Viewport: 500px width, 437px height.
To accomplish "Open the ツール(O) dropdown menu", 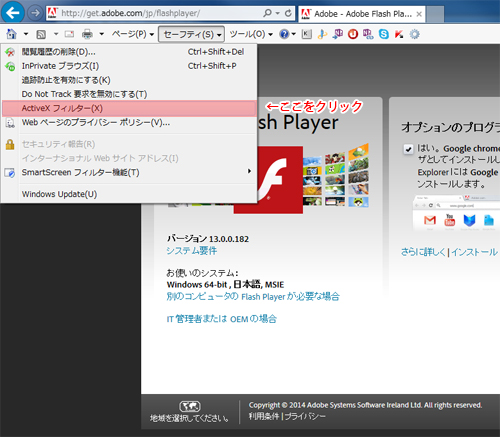I will (x=251, y=34).
